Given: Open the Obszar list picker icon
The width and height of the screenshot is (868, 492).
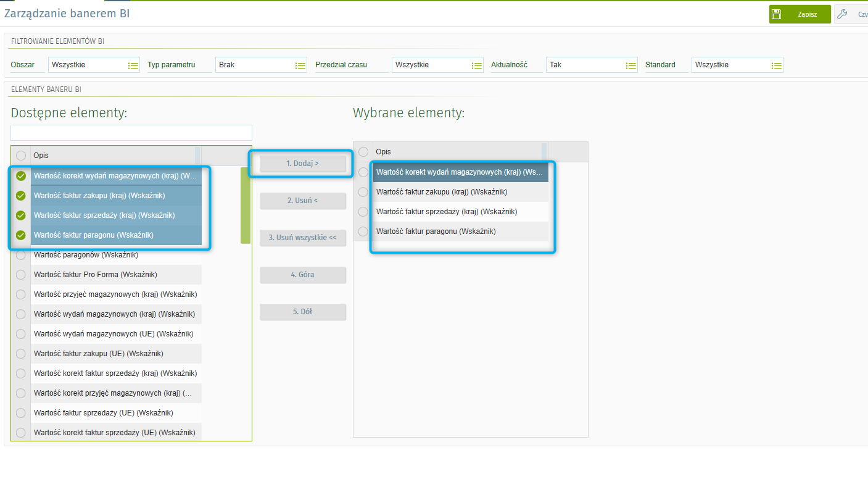Looking at the screenshot, I should coord(133,65).
